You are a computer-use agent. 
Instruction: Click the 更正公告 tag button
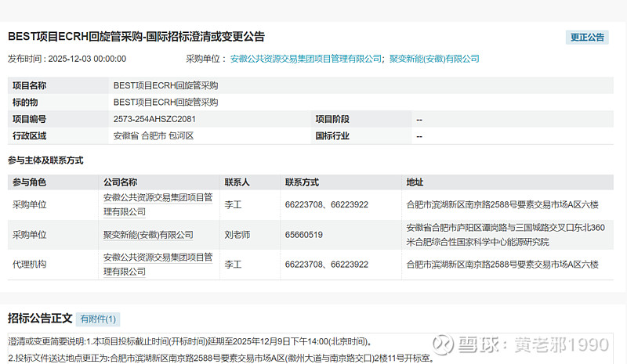click(587, 37)
